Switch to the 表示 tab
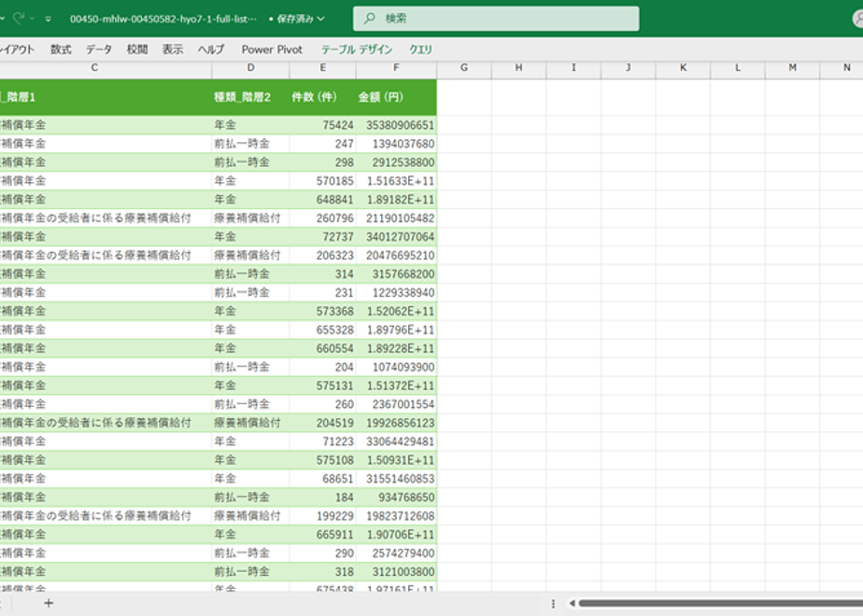This screenshot has width=863, height=616. click(173, 49)
